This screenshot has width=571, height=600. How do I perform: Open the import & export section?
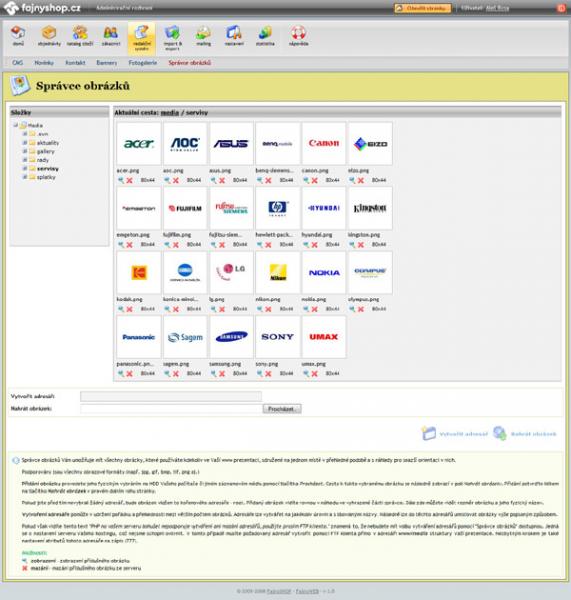[x=172, y=38]
